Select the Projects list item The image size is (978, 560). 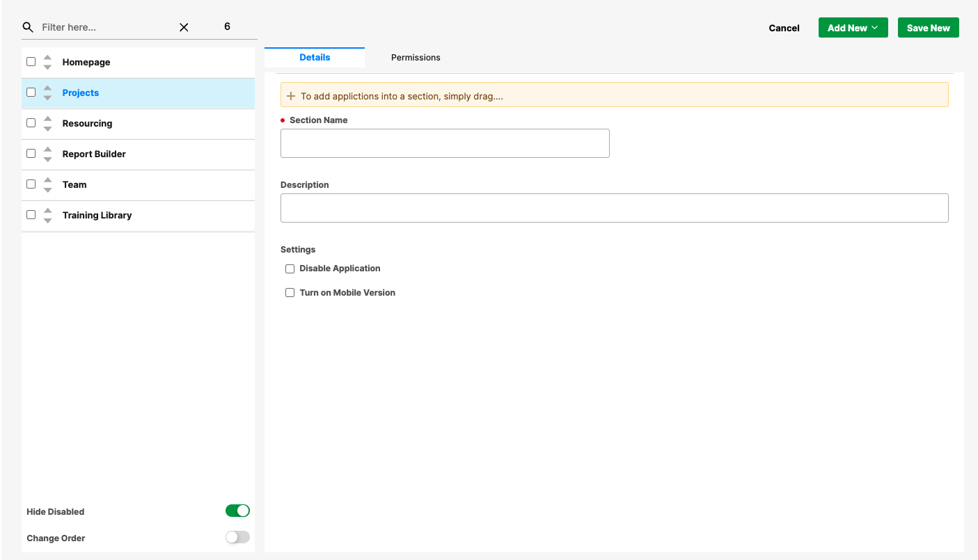138,93
